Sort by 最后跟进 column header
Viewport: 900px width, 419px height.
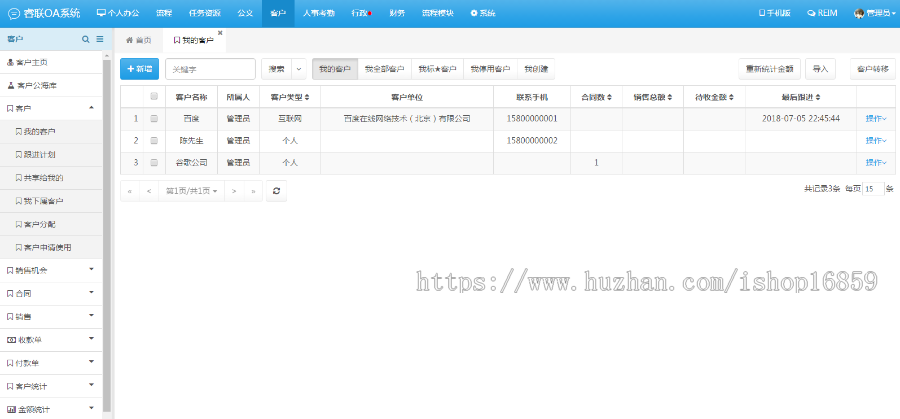pos(801,97)
